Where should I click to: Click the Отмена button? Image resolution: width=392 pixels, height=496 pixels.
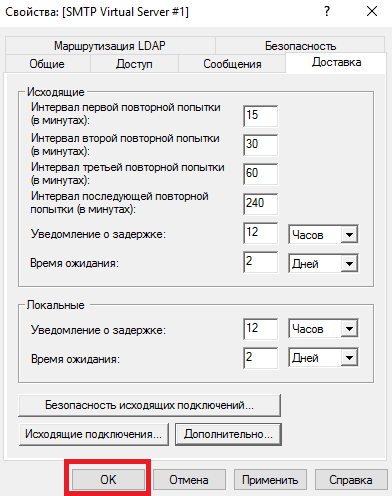[x=189, y=479]
